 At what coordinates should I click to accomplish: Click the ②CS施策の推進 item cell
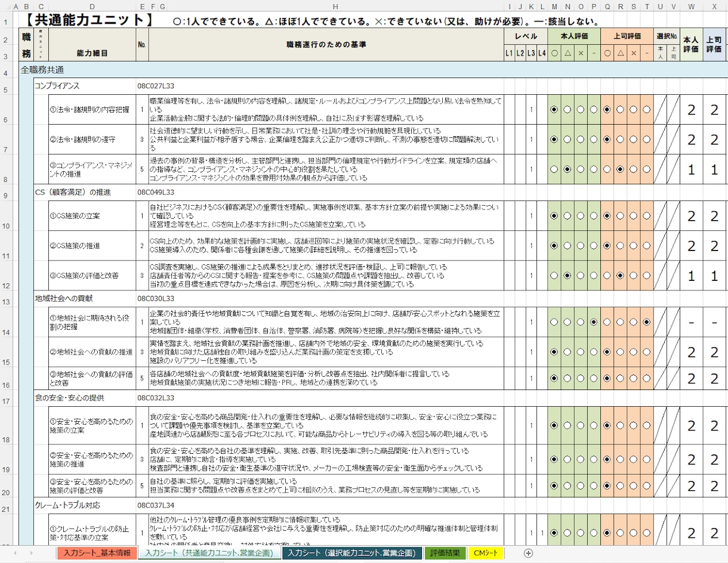click(x=92, y=246)
